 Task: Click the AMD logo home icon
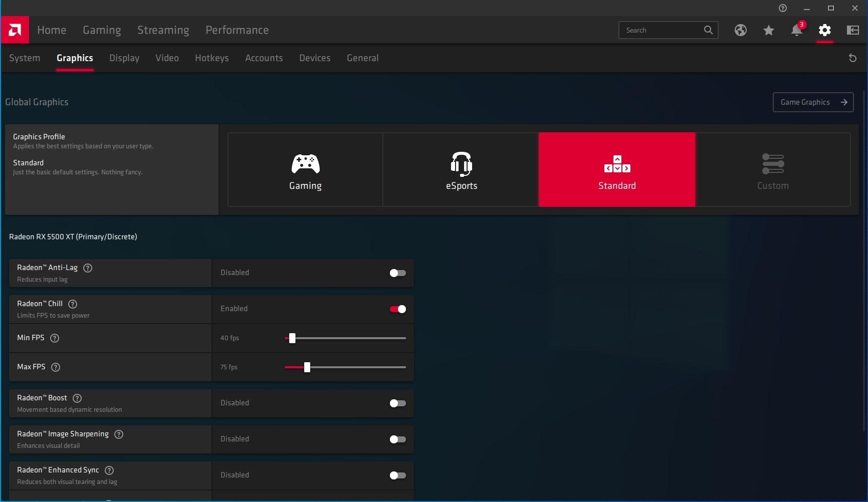click(x=15, y=30)
